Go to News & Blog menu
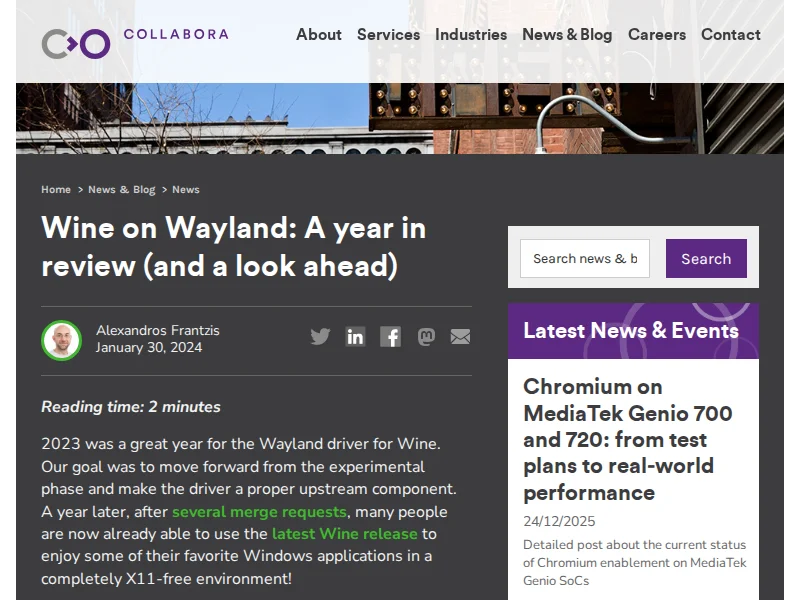The height and width of the screenshot is (600, 800). 566,34
